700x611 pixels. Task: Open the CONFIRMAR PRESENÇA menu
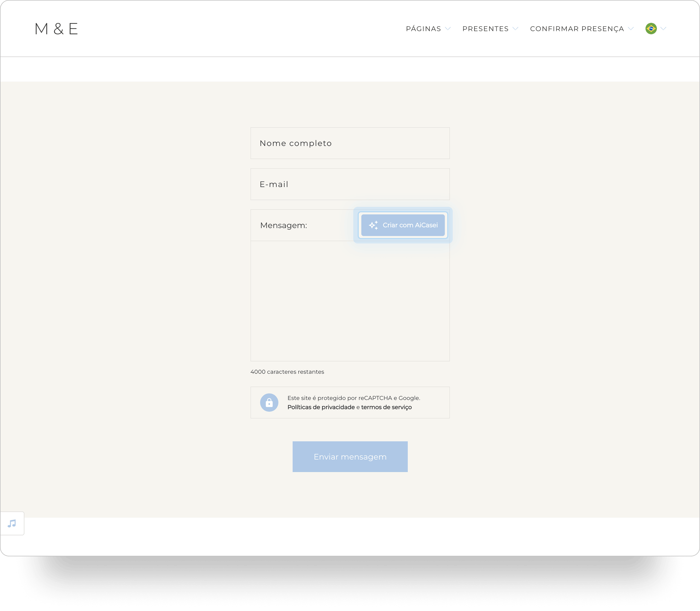click(577, 29)
